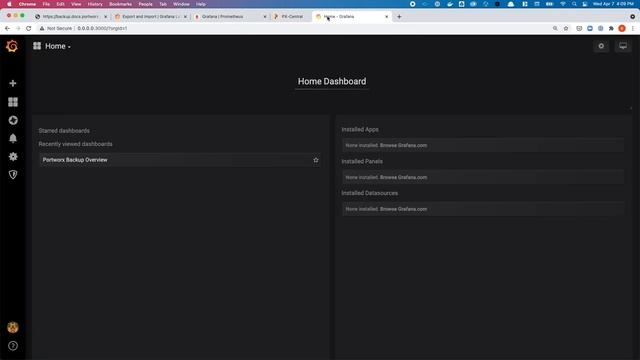This screenshot has width=640, height=360.
Task: Click the dashboard grid icon beside Home
Action: pyautogui.click(x=37, y=46)
